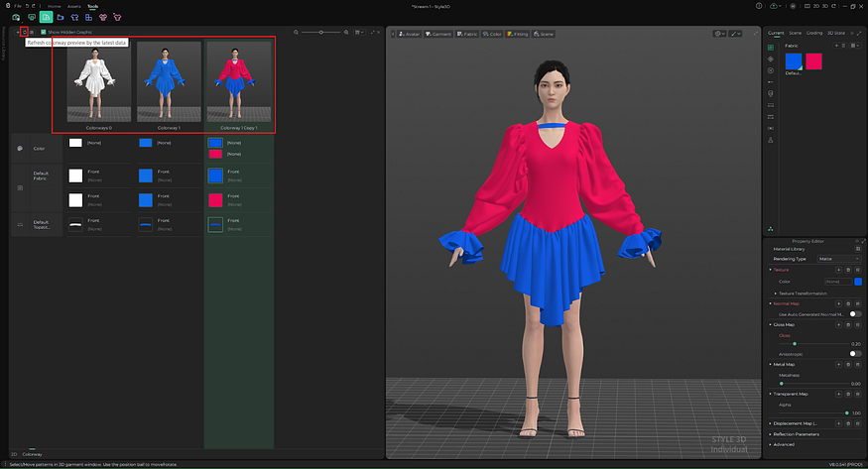
Task: Add a Gloss Map with plus icon
Action: click(x=838, y=324)
